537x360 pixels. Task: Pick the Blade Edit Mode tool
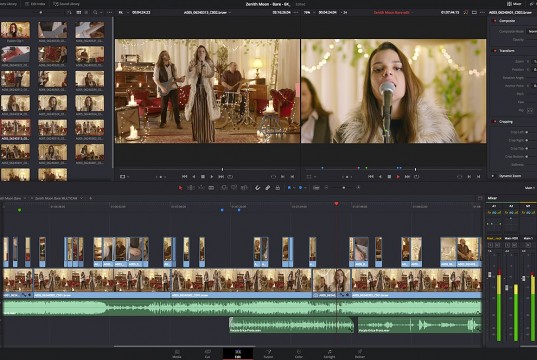tap(211, 188)
